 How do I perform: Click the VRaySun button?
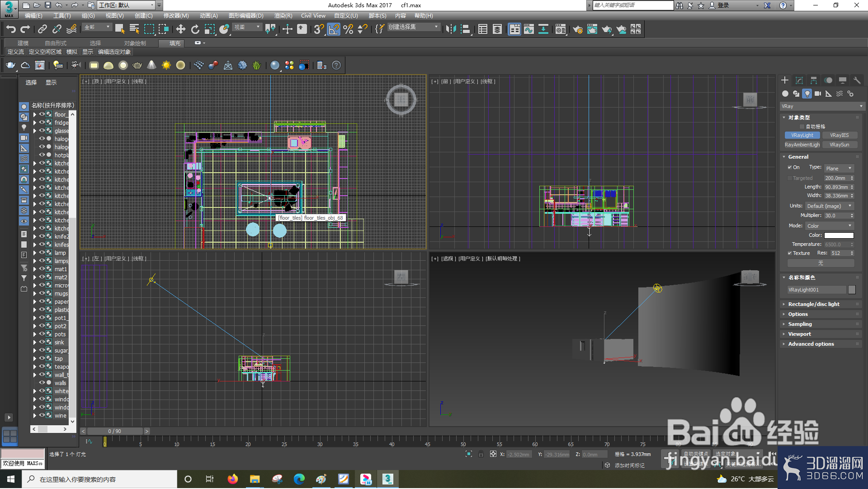coord(840,145)
